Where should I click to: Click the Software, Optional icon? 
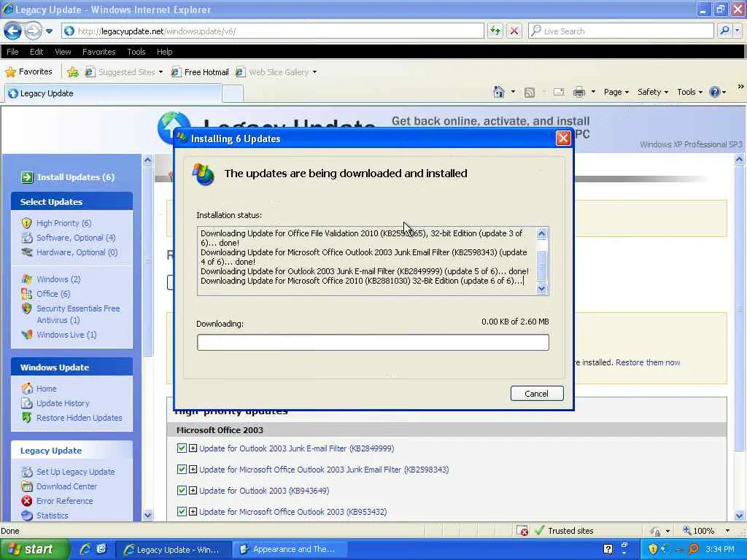tap(27, 238)
